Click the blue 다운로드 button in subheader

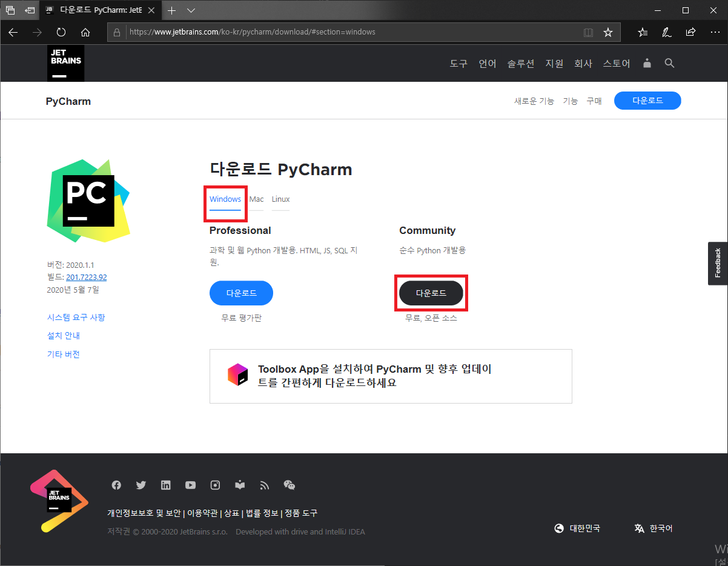(647, 101)
